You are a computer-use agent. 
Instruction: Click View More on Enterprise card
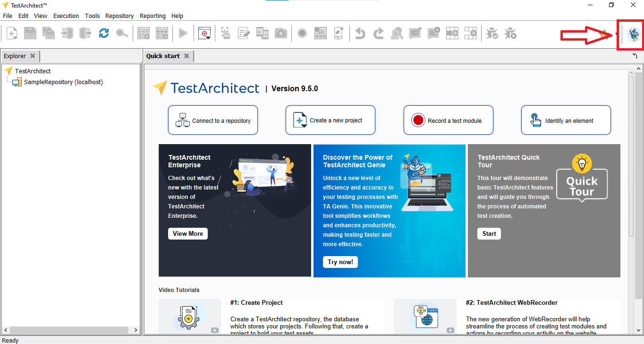point(188,233)
